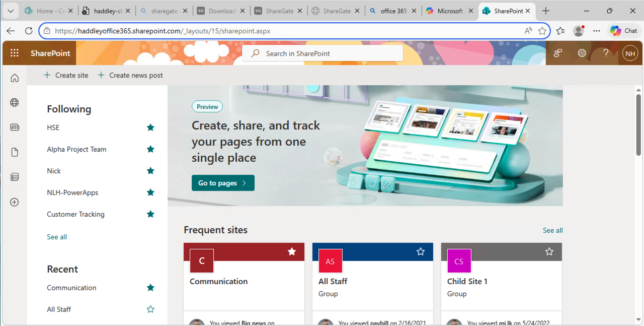Follow All Staff site card star
The width and height of the screenshot is (644, 326).
click(421, 251)
